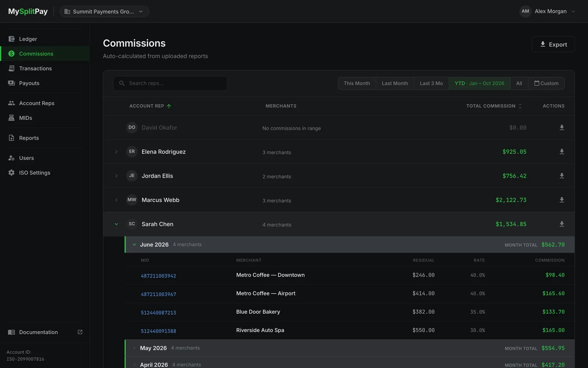Focus the Search reps input field
The height and width of the screenshot is (368, 588).
tap(170, 84)
